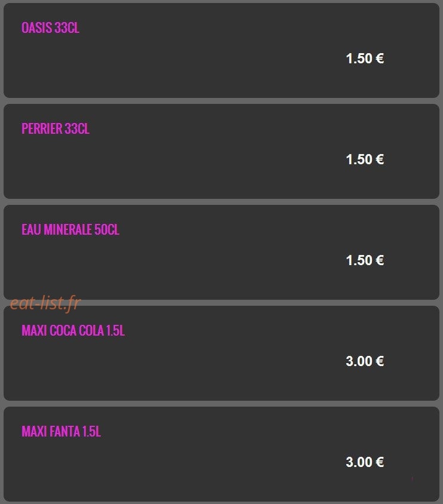Viewport: 443px width, 504px height.
Task: Click the euro sign on Coca Cola price
Action: coord(380,361)
